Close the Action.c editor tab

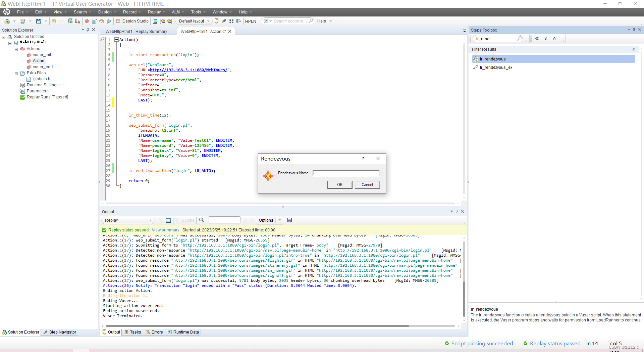point(230,31)
